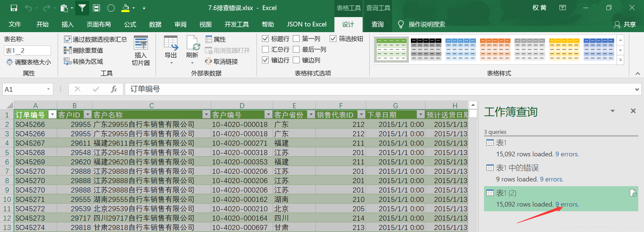Open table Properties (属性)
644x232 pixels.
pos(216,40)
